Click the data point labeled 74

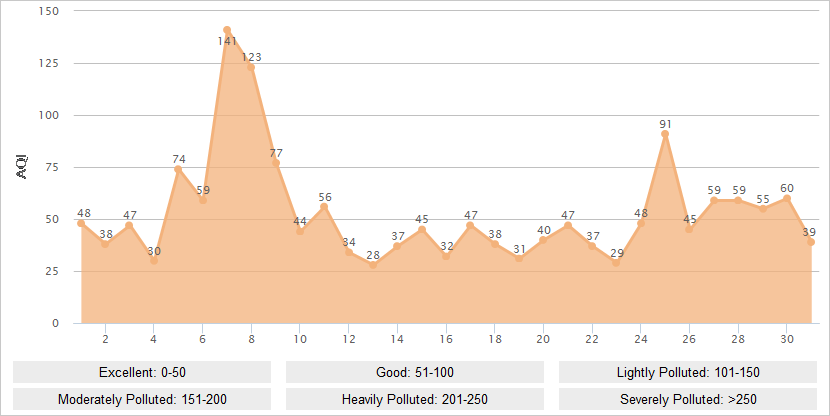(x=178, y=169)
